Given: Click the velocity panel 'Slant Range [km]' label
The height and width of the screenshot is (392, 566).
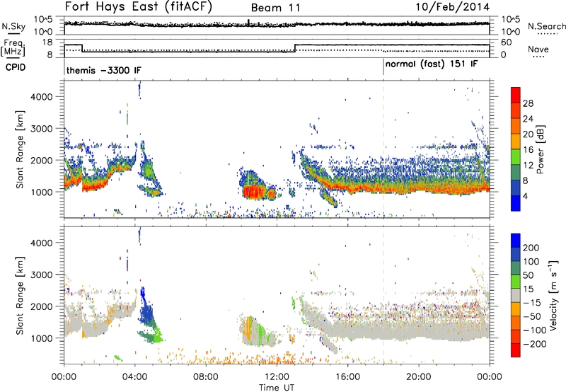Looking at the screenshot, I should tap(20, 296).
